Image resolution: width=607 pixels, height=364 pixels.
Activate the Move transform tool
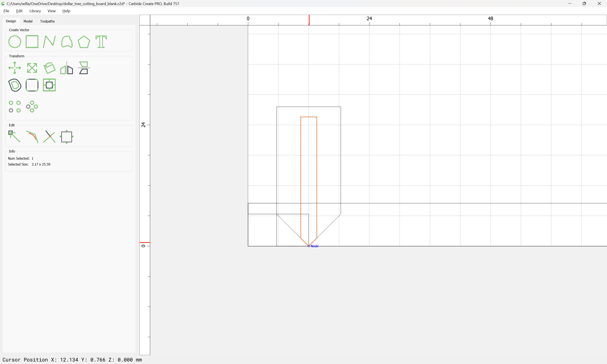tap(15, 68)
